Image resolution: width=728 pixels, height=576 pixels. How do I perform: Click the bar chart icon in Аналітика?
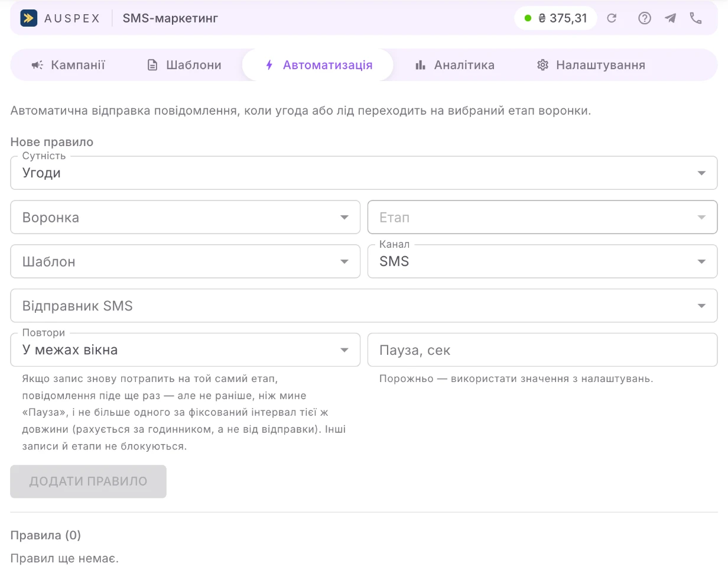[421, 65]
